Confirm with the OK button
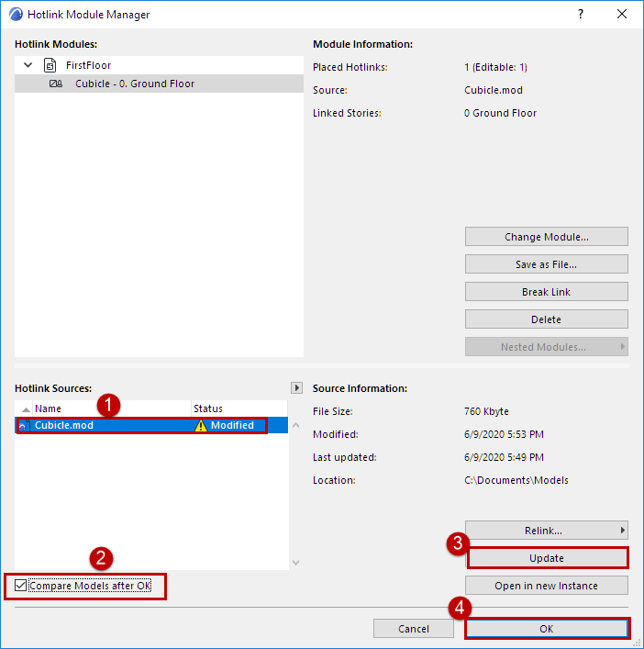644x649 pixels. (x=547, y=629)
